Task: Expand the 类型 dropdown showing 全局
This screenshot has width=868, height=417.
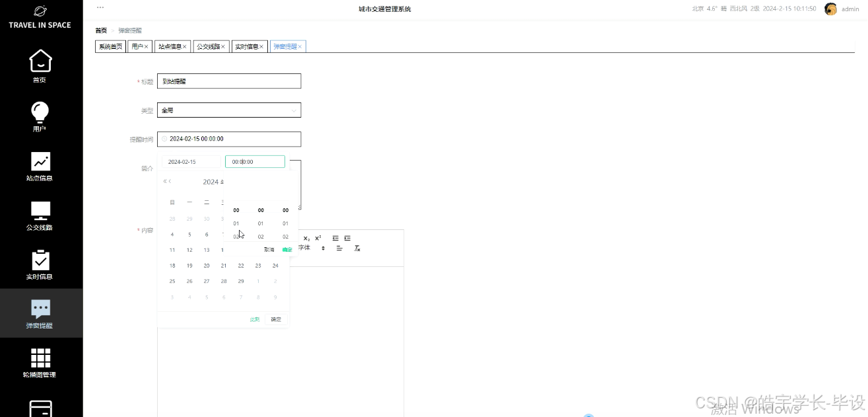Action: click(x=229, y=110)
